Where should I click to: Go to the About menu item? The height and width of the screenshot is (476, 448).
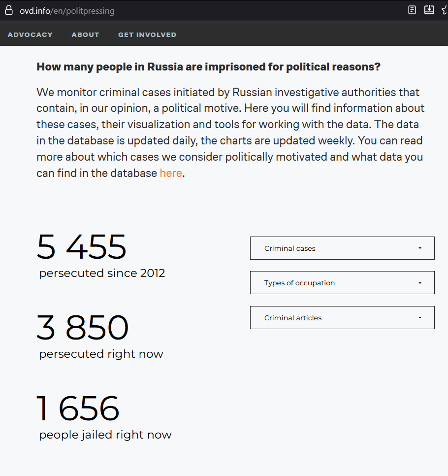[85, 34]
